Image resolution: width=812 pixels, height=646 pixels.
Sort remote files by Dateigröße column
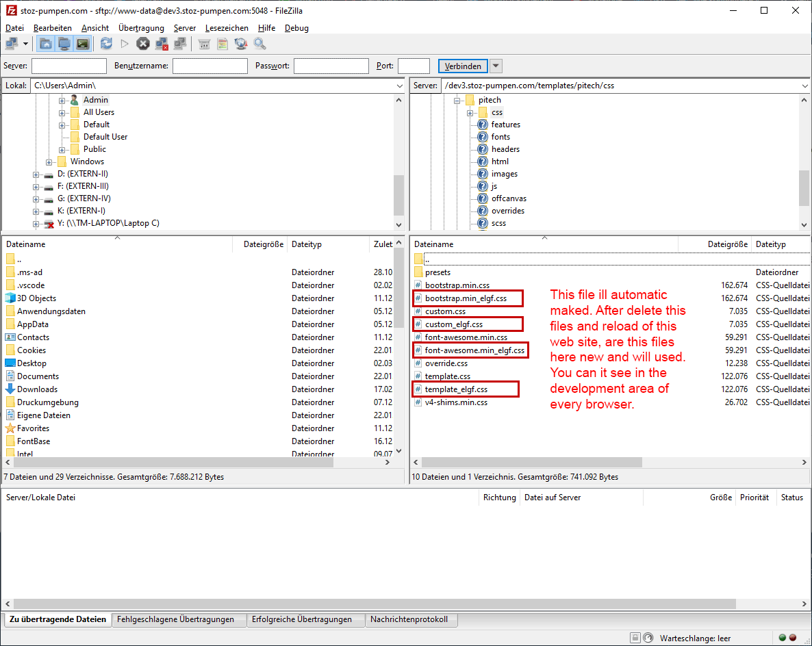pyautogui.click(x=727, y=244)
